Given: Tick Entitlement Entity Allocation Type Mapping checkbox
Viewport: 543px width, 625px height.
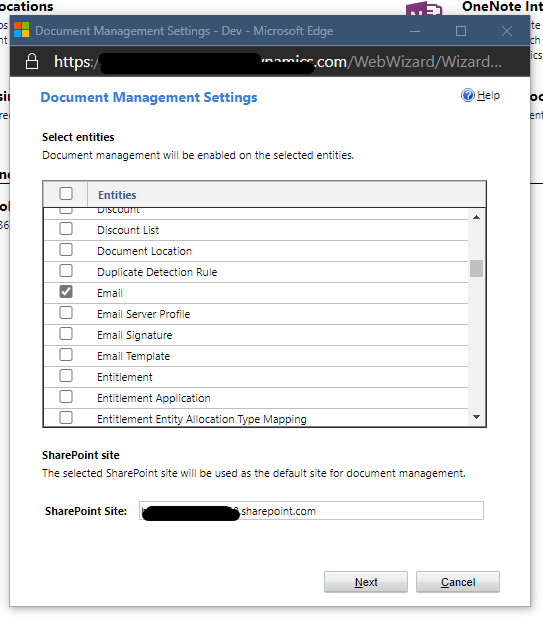Looking at the screenshot, I should (x=66, y=418).
